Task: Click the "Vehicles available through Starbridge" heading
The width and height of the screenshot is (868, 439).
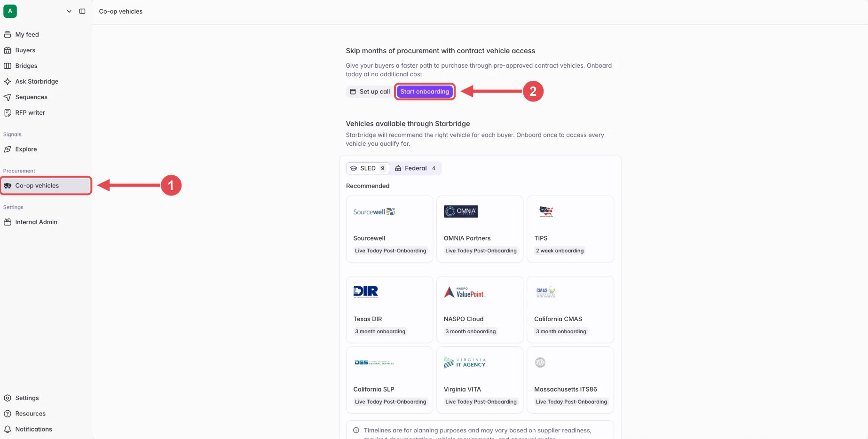Action: pyautogui.click(x=408, y=124)
